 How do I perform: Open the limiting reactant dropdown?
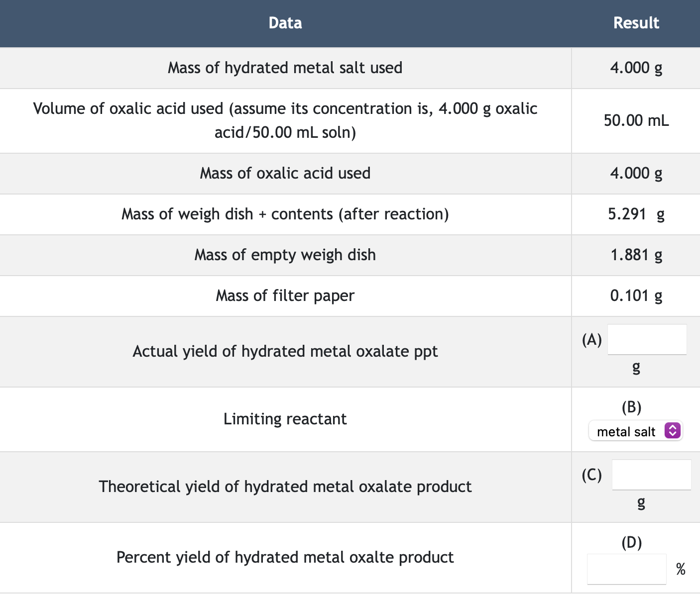pos(636,431)
